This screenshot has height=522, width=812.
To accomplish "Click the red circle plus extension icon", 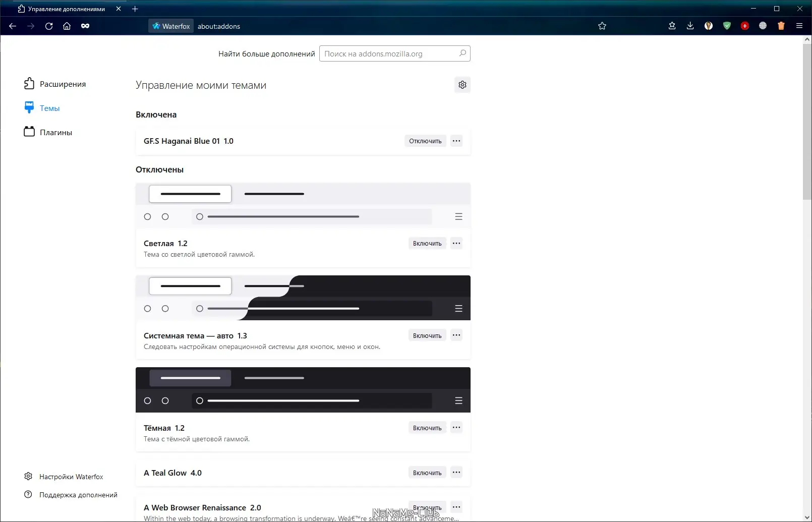I will click(x=745, y=26).
